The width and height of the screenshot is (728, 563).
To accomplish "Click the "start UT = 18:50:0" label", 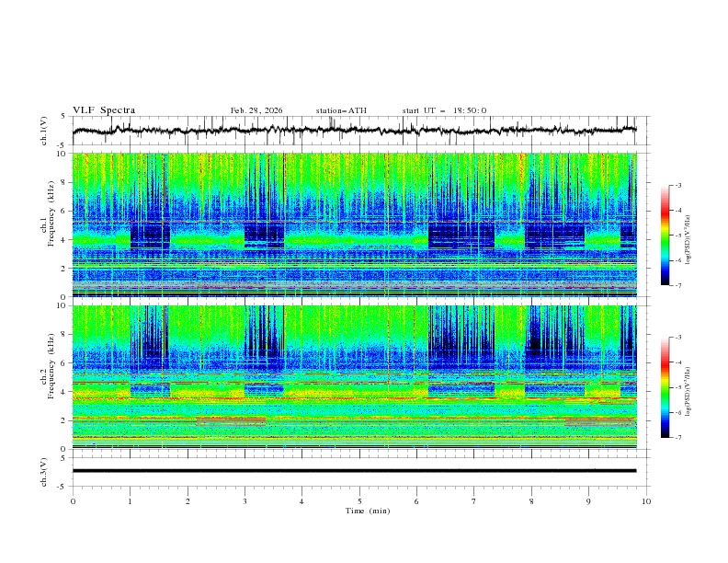I will [444, 110].
